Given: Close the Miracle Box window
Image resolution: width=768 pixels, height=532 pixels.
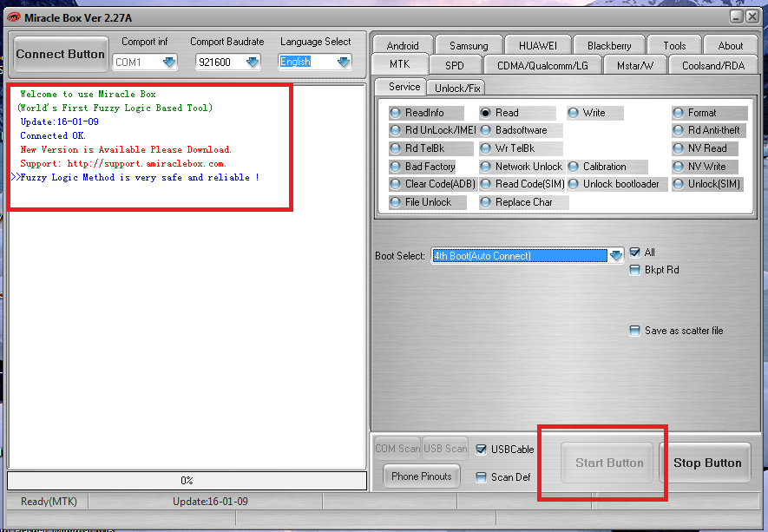Looking at the screenshot, I should 752,16.
